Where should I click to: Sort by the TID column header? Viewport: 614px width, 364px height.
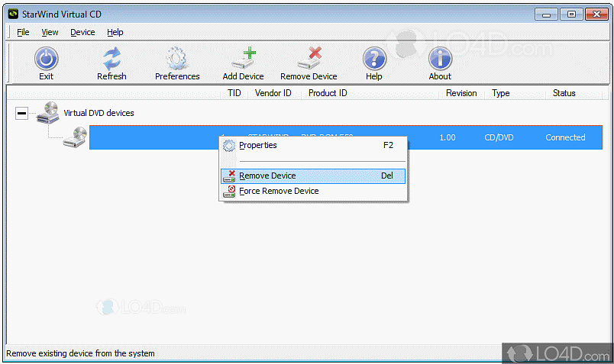click(x=234, y=93)
